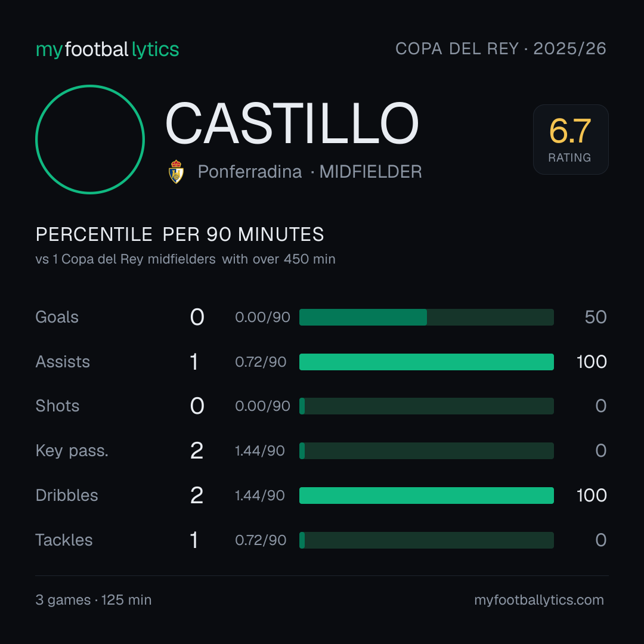Click the Goals percentile bar
This screenshot has width=644, height=644.
tap(426, 317)
